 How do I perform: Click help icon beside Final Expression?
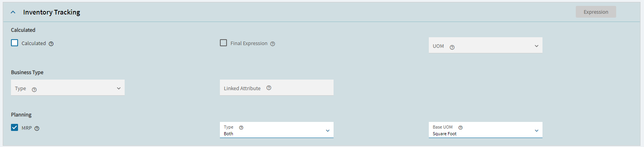point(273,44)
